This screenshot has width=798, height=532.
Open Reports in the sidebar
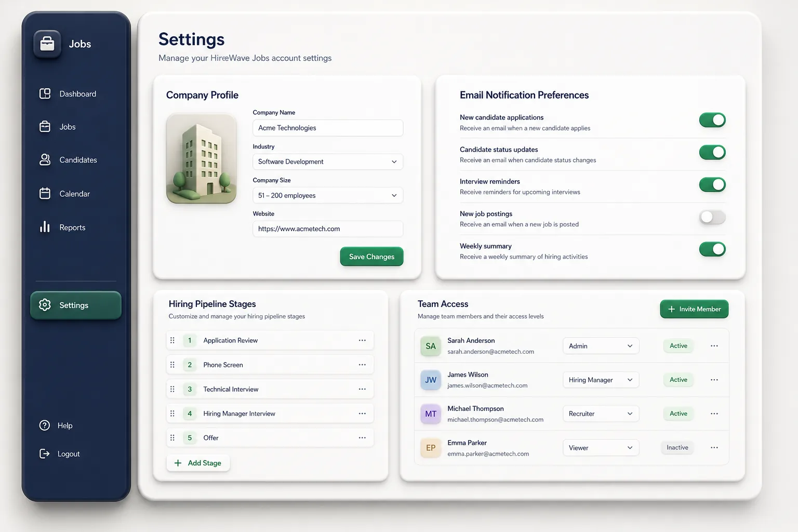[63, 228]
